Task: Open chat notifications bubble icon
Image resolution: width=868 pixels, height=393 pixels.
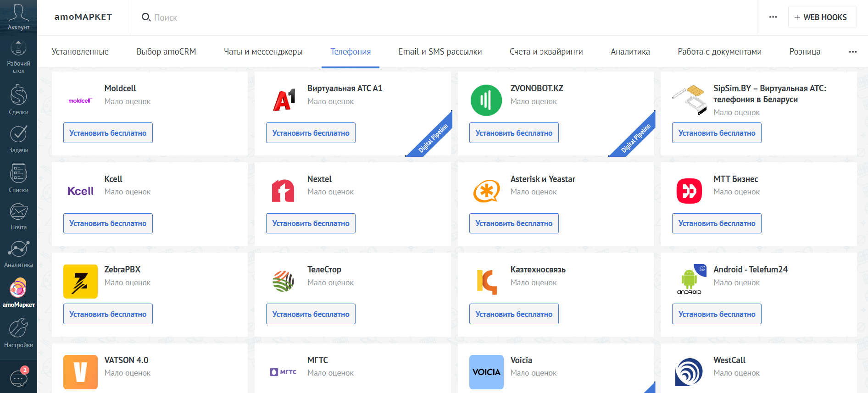Action: pos(19,378)
